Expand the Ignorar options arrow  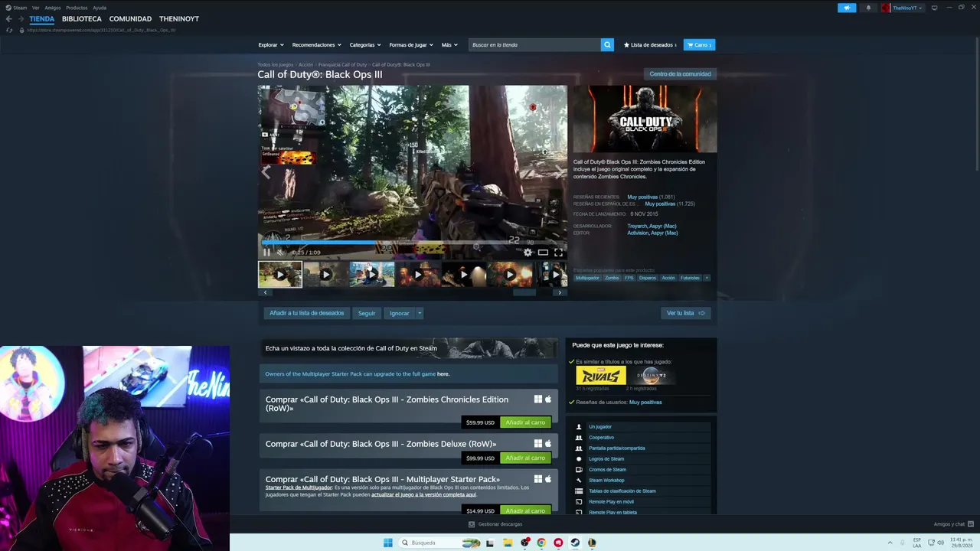420,313
